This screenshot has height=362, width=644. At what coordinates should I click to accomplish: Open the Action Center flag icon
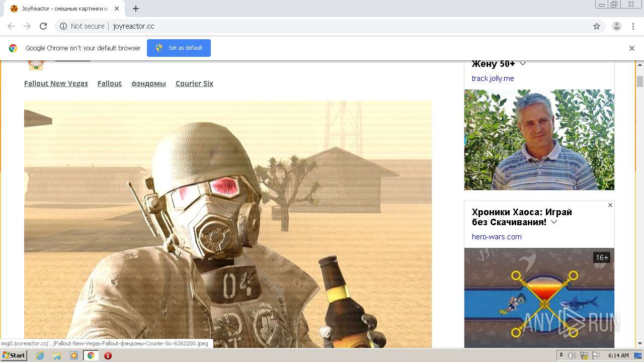point(596,355)
